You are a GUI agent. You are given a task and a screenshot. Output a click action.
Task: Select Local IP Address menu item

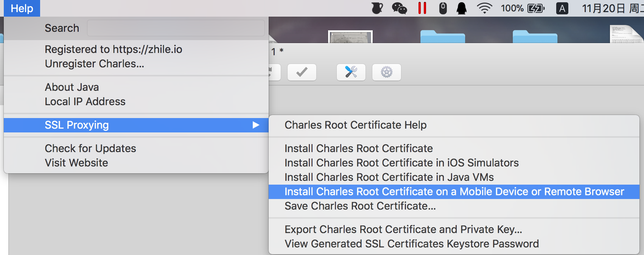pyautogui.click(x=136, y=101)
